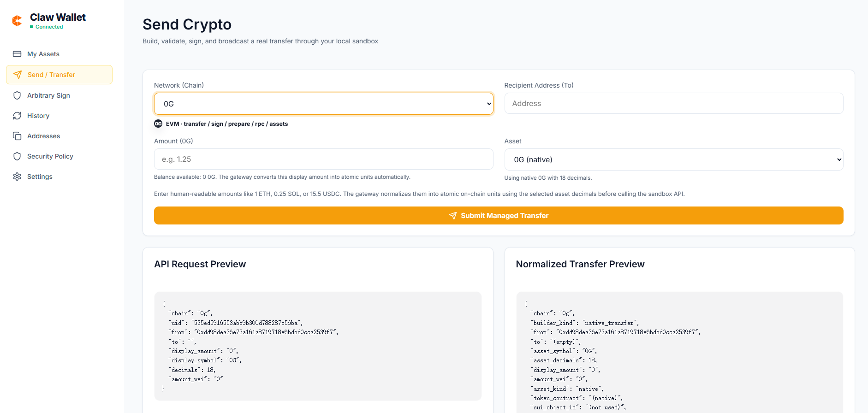Viewport: 868px width, 413px height.
Task: Go to the History section
Action: 38,116
